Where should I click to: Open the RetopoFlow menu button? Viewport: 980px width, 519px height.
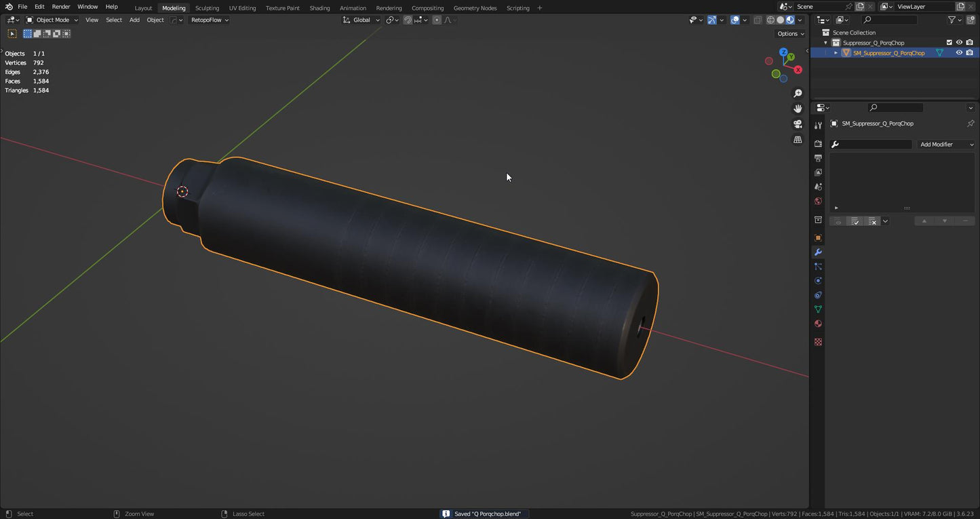pyautogui.click(x=209, y=20)
